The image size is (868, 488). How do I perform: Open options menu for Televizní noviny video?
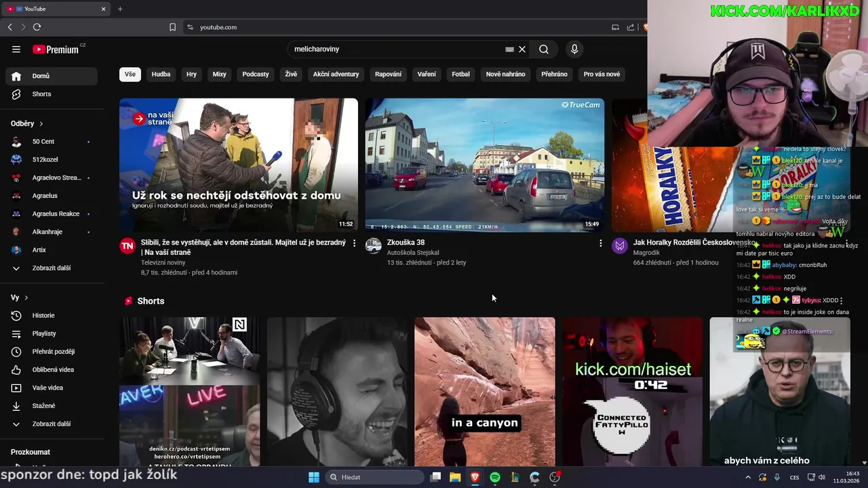tap(354, 243)
